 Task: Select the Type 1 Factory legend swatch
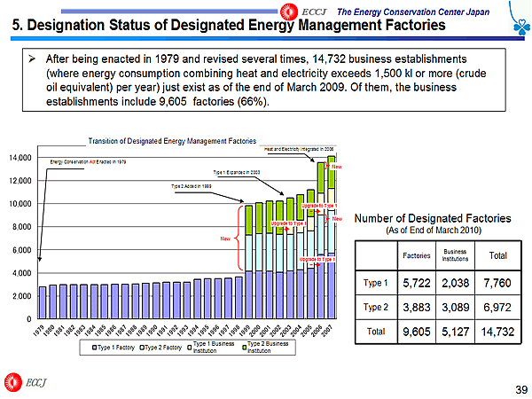tap(95, 348)
